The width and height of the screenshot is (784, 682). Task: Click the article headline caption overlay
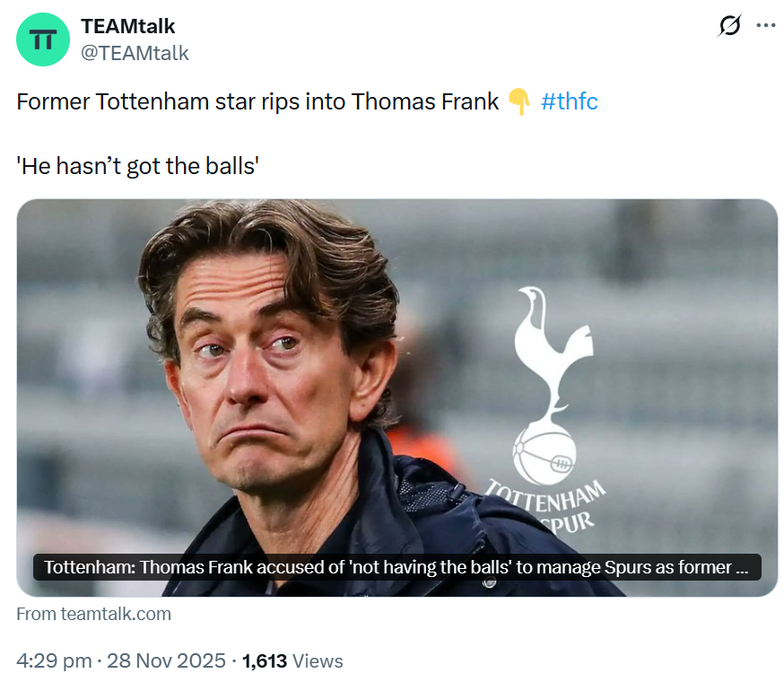click(x=396, y=567)
